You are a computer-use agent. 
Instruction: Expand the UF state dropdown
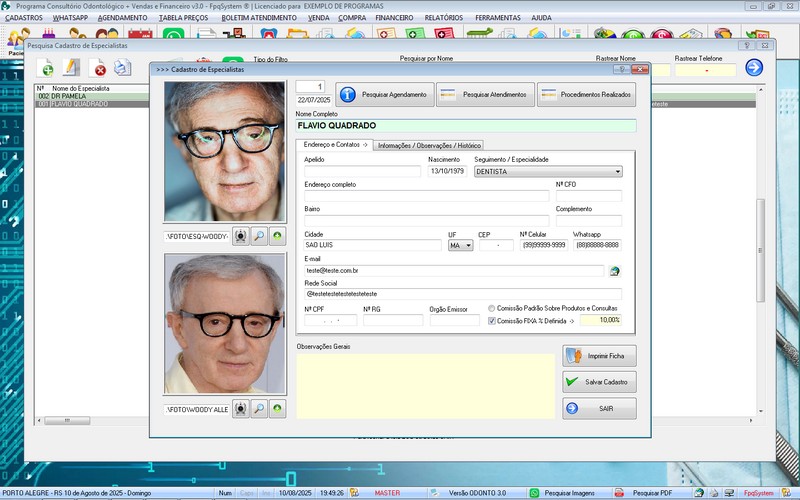(468, 245)
